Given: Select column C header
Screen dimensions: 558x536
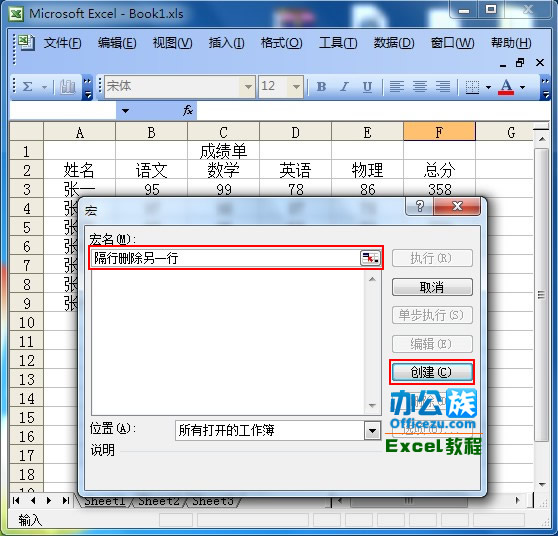Looking at the screenshot, I should point(223,132).
